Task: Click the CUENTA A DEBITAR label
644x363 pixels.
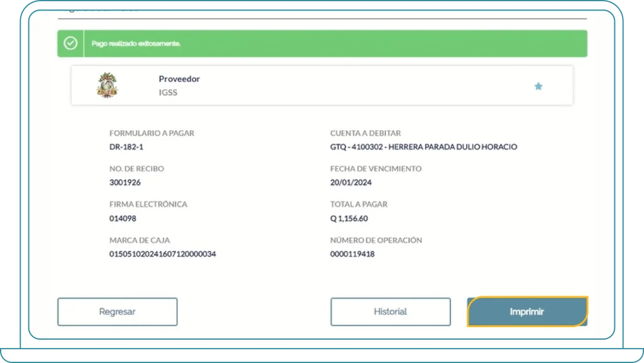Action: 365,133
